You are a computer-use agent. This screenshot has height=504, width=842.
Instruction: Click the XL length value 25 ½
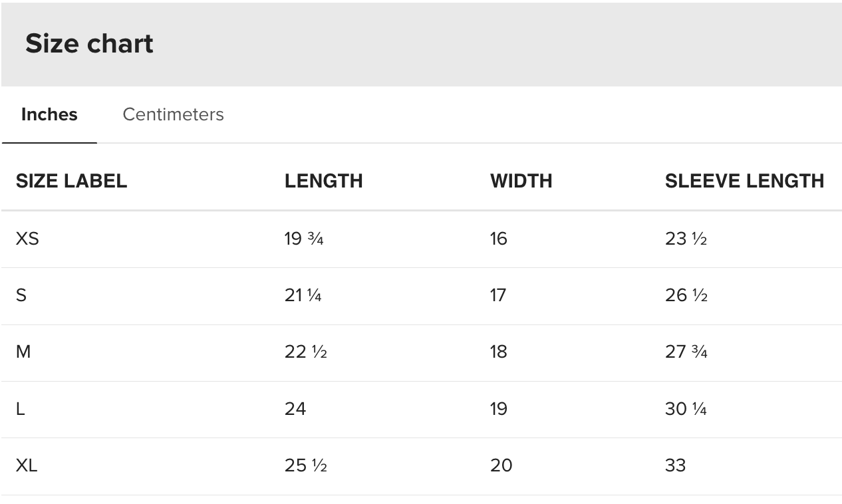[305, 465]
